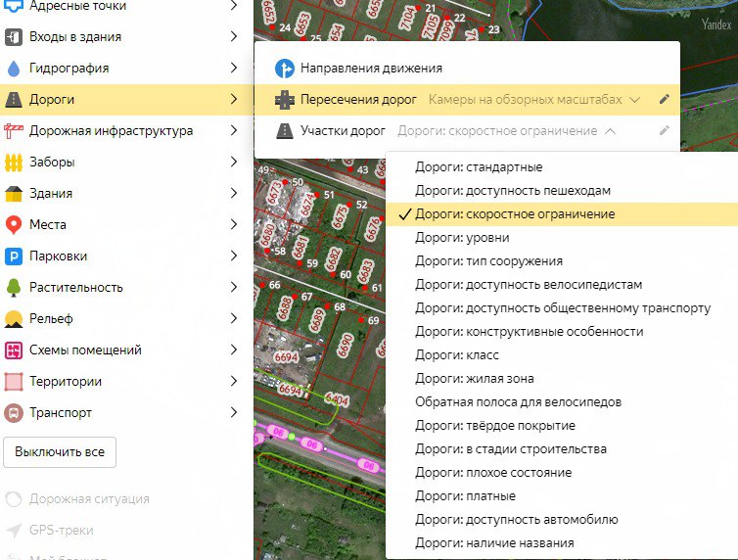Viewport: 738px width, 560px height.
Task: Toggle the Дорожная ситуация layer
Action: 14,499
